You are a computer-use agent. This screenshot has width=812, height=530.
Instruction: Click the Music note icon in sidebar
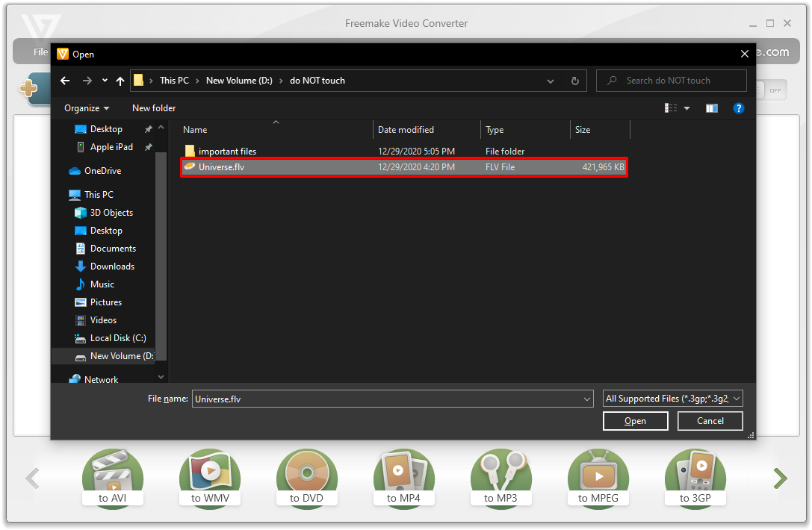(x=80, y=284)
